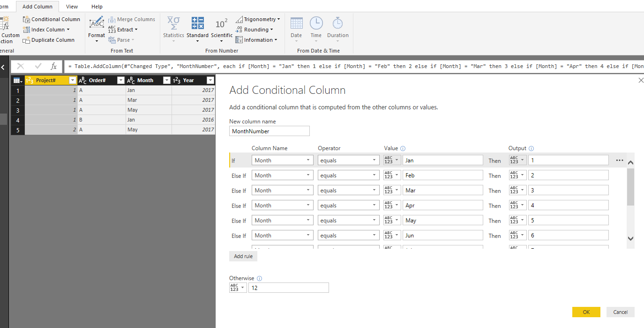Image resolution: width=644 pixels, height=328 pixels.
Task: Open the Trigonometry menu
Action: [x=258, y=19]
